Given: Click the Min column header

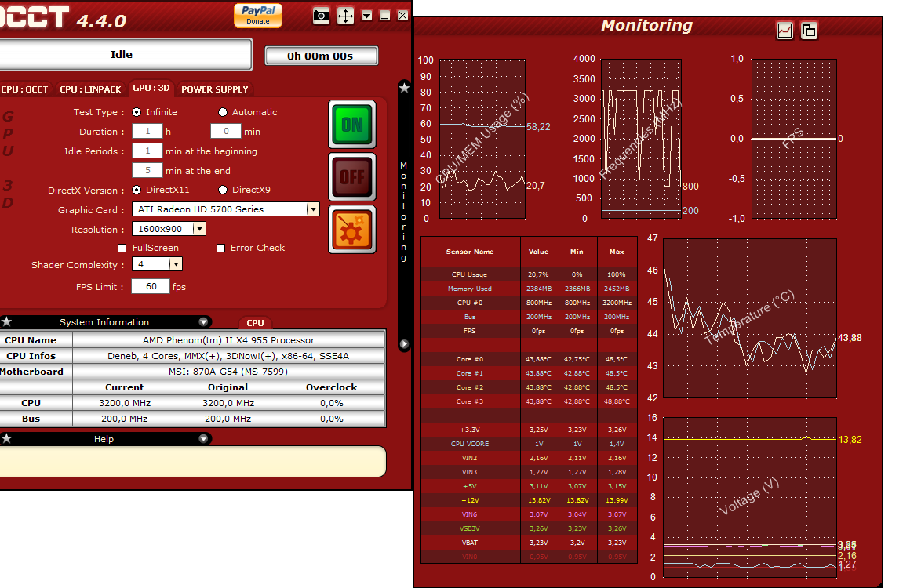Looking at the screenshot, I should coord(577,252).
